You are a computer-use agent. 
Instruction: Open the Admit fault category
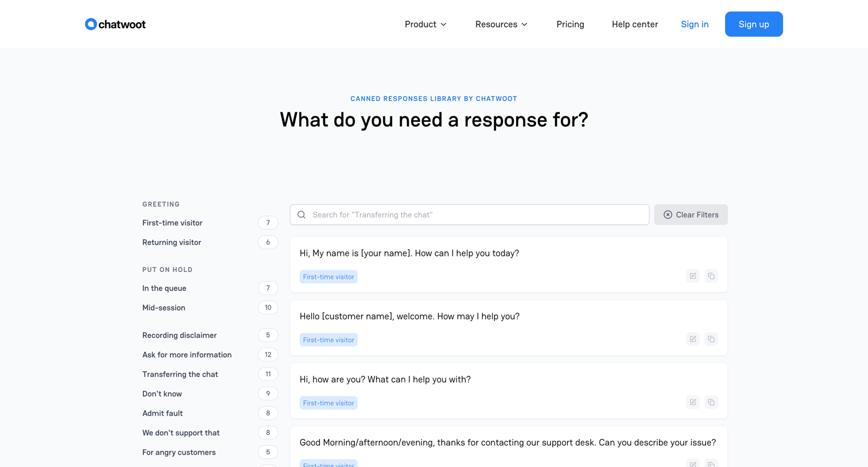tap(210, 413)
